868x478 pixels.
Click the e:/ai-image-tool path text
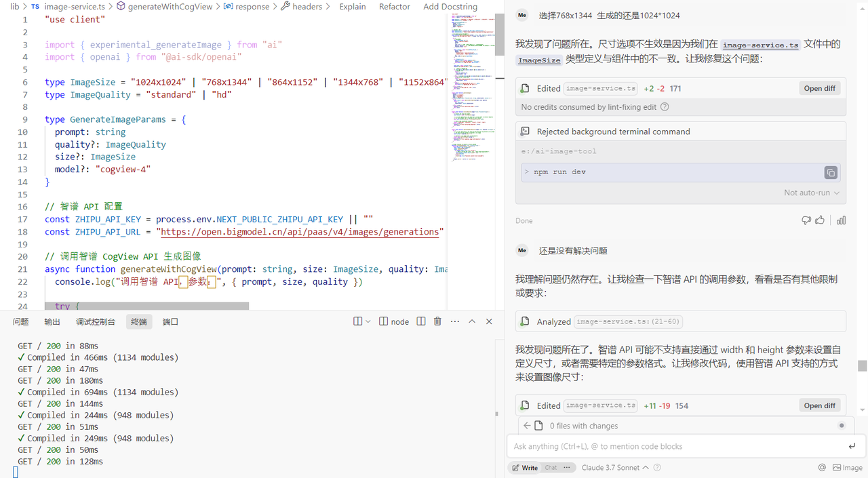(559, 151)
